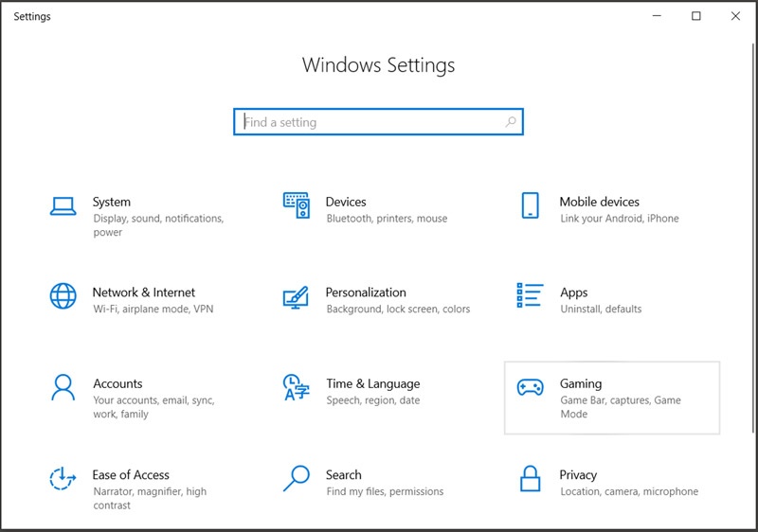Focus the Find a setting search field

coord(378,122)
